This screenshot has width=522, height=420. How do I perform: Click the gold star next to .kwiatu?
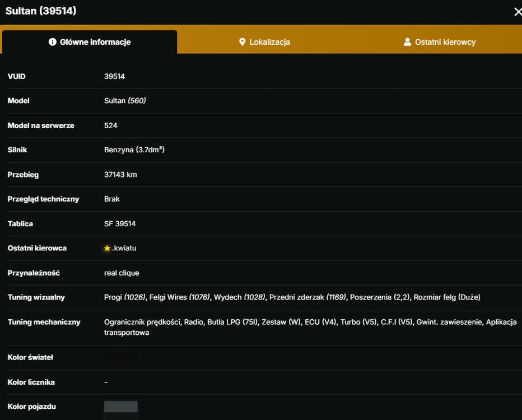107,248
